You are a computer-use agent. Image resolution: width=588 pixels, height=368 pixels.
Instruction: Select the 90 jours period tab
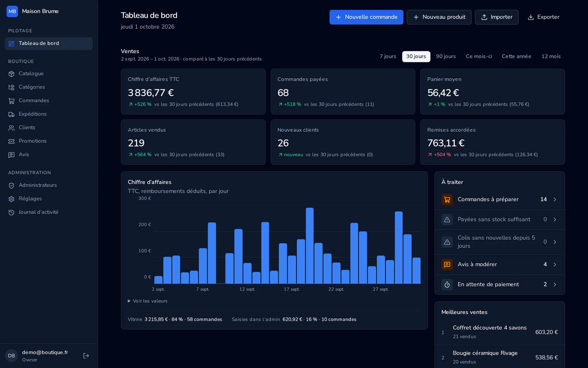click(x=446, y=56)
